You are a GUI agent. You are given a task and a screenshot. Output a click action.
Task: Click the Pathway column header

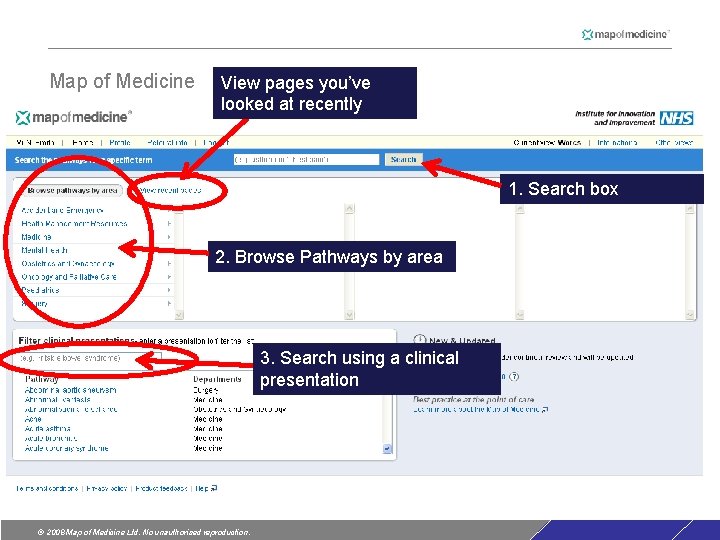[x=42, y=379]
